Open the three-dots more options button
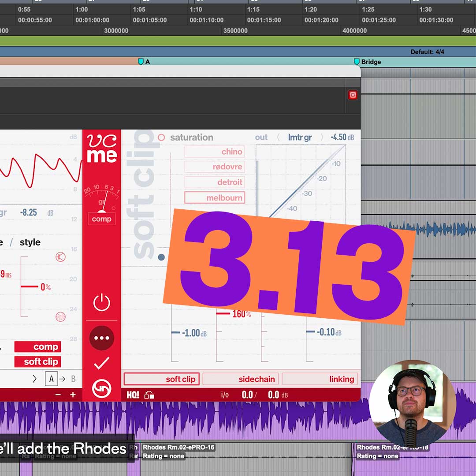This screenshot has height=476, width=476. [101, 338]
